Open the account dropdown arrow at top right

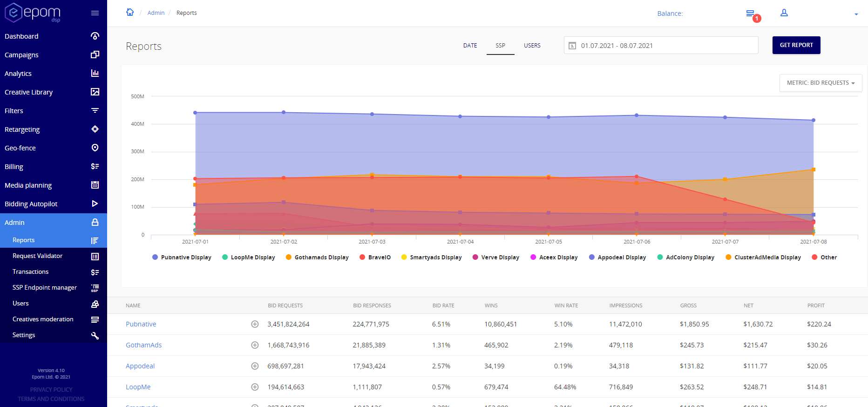(856, 14)
